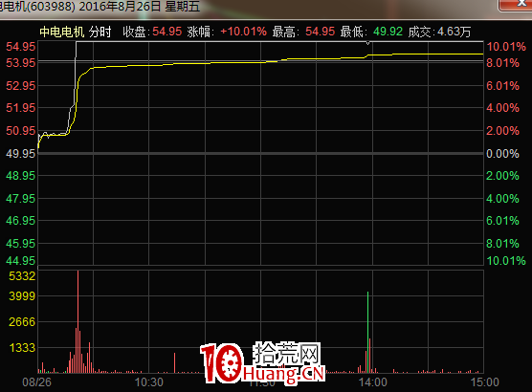Image resolution: width=532 pixels, height=392 pixels.
Task: Click the 10:30 time axis label
Action: (x=149, y=382)
